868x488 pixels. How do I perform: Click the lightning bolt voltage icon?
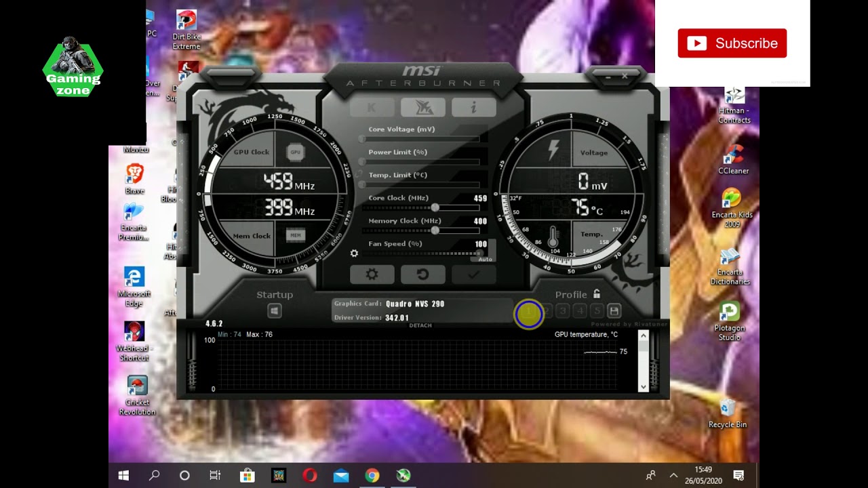(x=553, y=150)
